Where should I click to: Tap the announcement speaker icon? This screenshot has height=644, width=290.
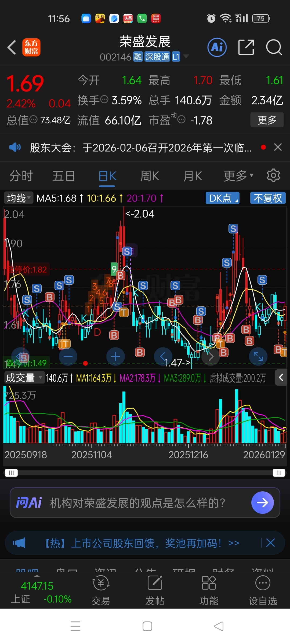(15, 147)
